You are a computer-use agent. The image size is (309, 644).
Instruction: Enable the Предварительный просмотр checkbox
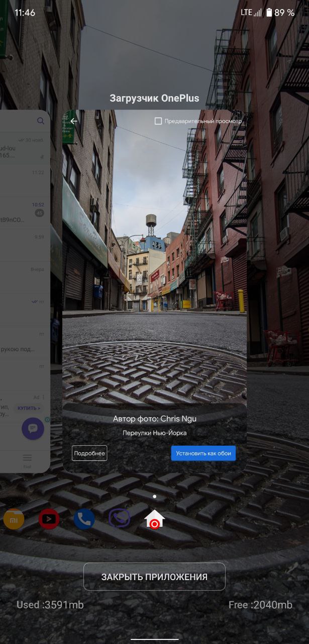click(158, 121)
